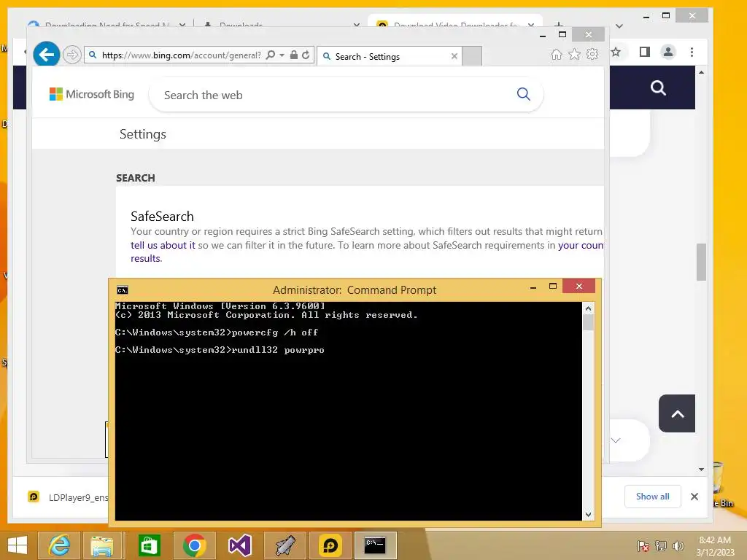747x560 pixels.
Task: Click the Chrome page vertical scrollbar thumb
Action: [x=701, y=262]
